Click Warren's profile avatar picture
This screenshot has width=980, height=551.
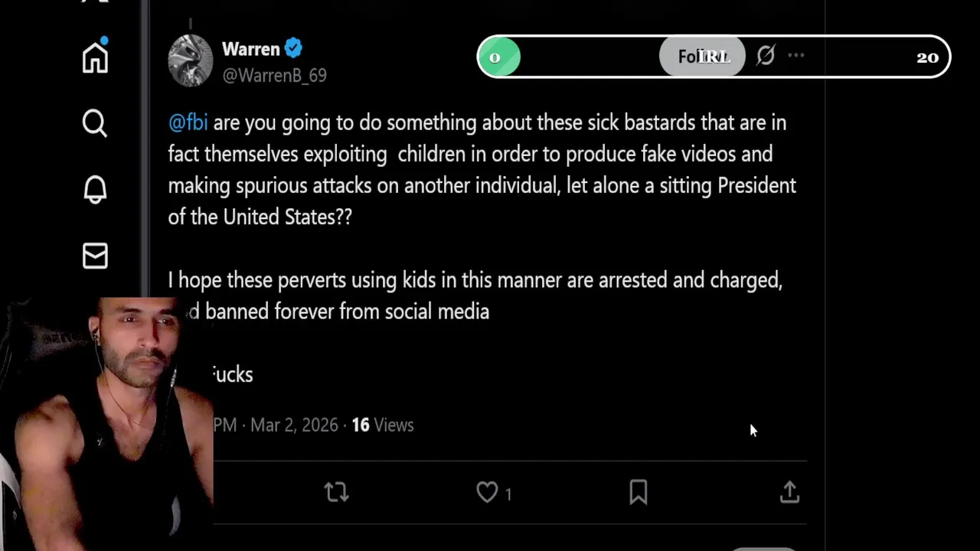pyautogui.click(x=191, y=60)
